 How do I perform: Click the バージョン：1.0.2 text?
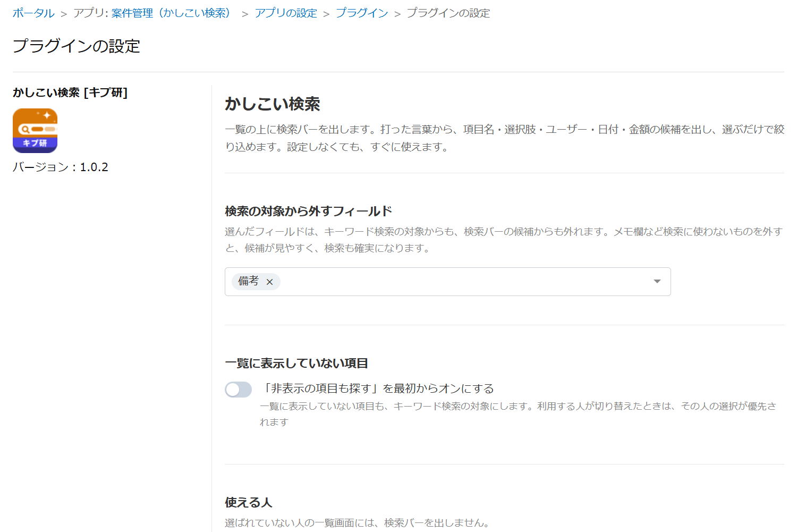61,167
